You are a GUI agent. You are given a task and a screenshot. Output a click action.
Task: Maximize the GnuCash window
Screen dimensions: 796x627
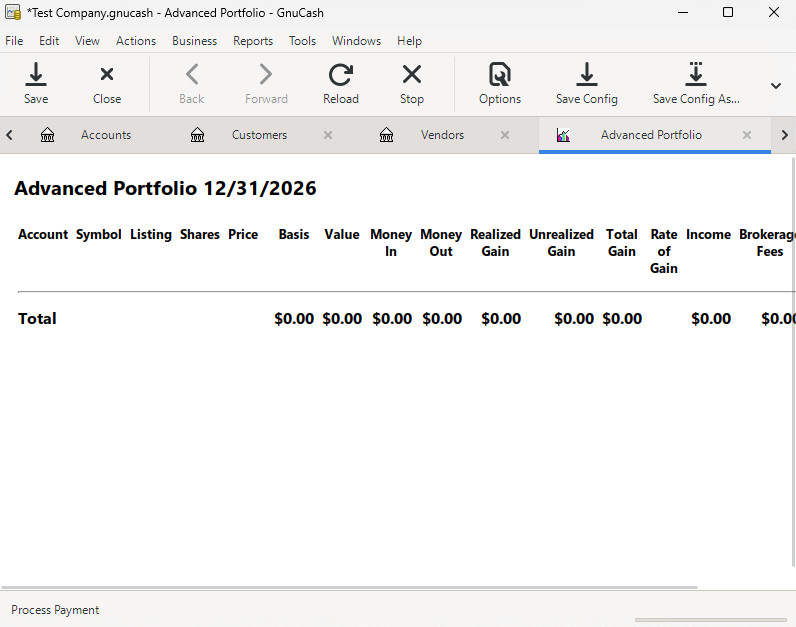click(728, 12)
